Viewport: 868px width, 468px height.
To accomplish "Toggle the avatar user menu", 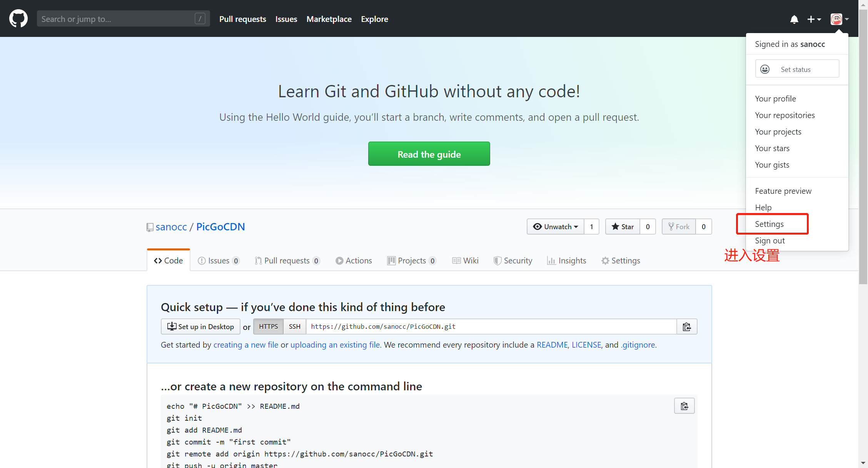I will point(839,19).
